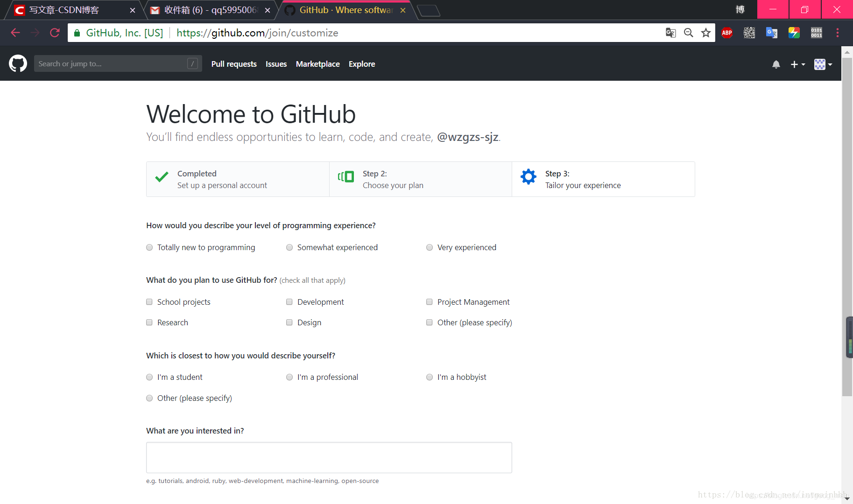This screenshot has width=853, height=504.
Task: Click the Welcome to GitHub heading
Action: pos(251,114)
